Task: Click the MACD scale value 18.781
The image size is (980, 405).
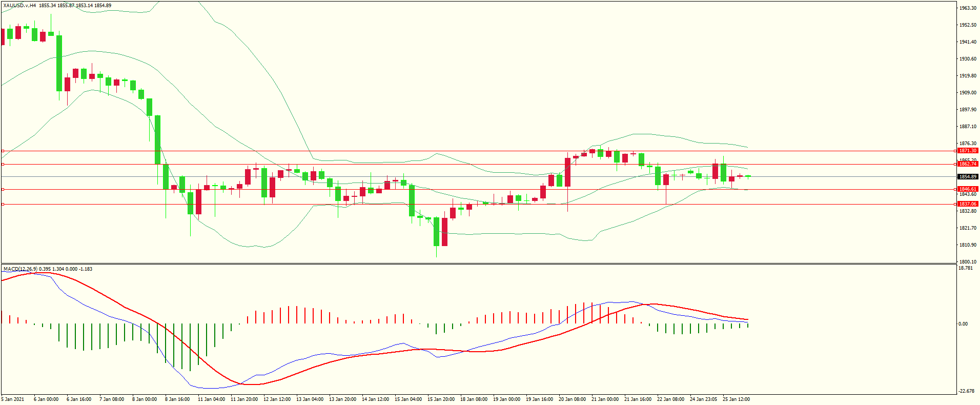Action: [x=966, y=268]
